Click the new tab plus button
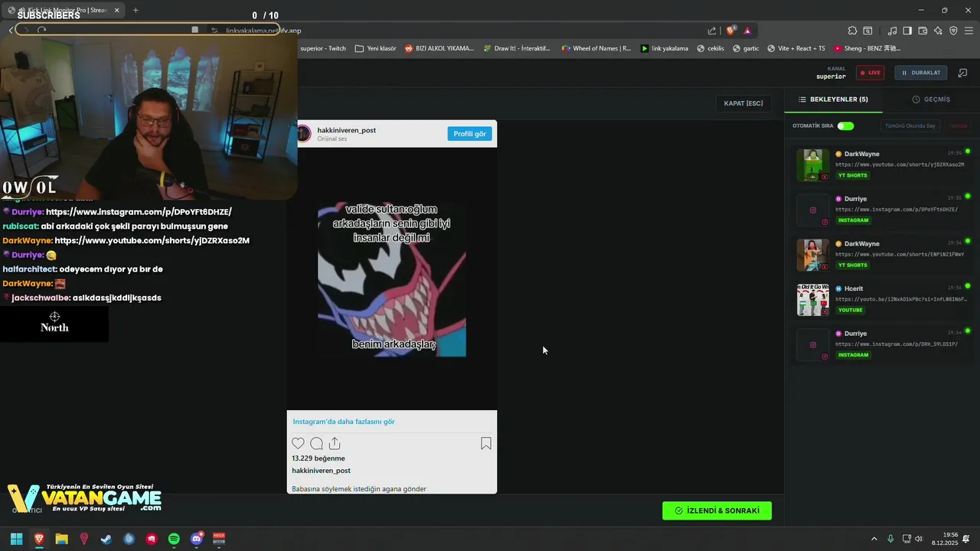980x551 pixels. tap(136, 10)
